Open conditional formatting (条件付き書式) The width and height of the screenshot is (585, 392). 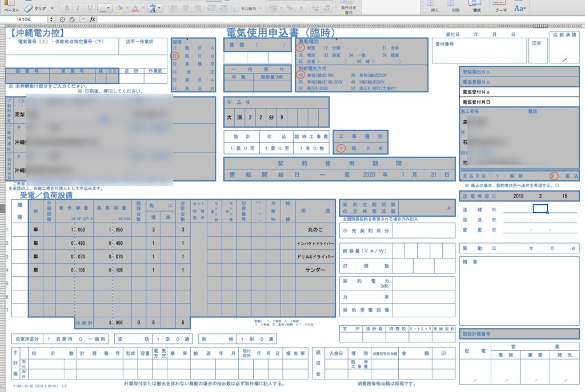point(347,7)
